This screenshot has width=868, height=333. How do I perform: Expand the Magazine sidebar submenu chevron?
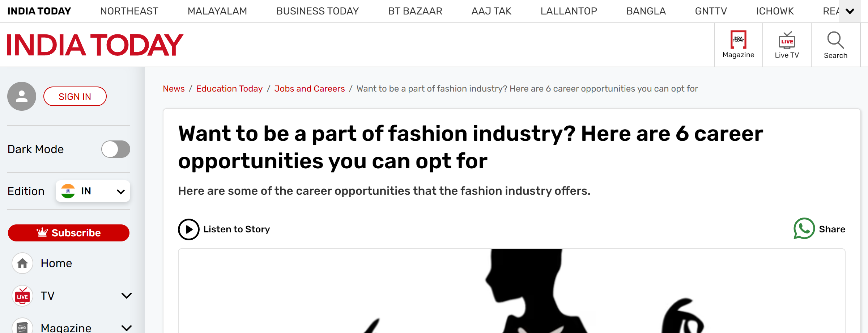(126, 328)
